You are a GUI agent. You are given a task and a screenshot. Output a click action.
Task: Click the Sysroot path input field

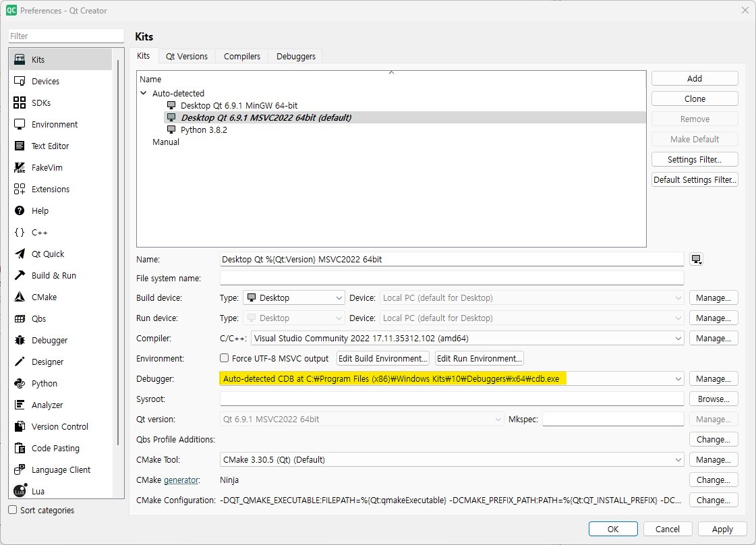click(452, 399)
